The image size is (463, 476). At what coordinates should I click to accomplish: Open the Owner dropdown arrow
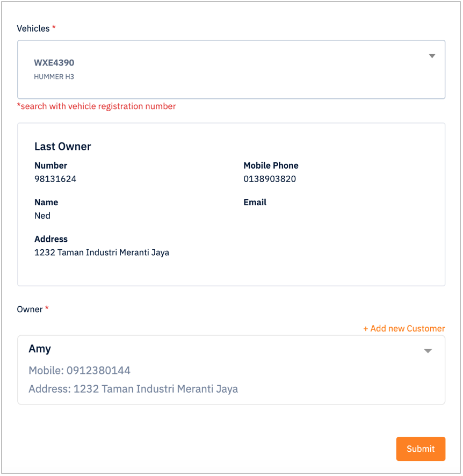click(x=428, y=351)
